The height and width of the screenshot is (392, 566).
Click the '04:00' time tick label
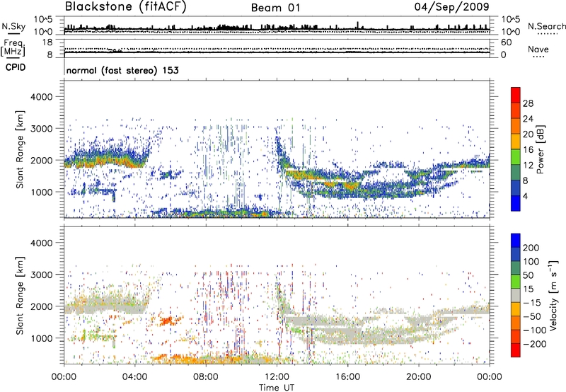click(134, 377)
